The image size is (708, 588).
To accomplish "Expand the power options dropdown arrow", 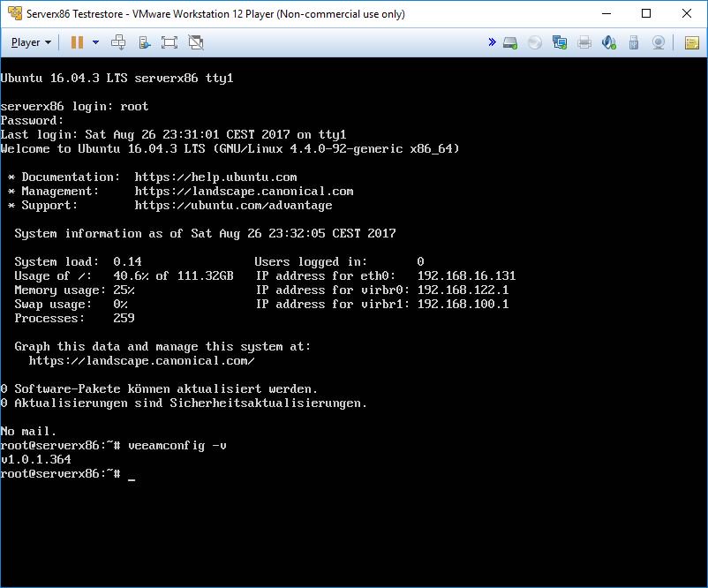I will pos(95,42).
